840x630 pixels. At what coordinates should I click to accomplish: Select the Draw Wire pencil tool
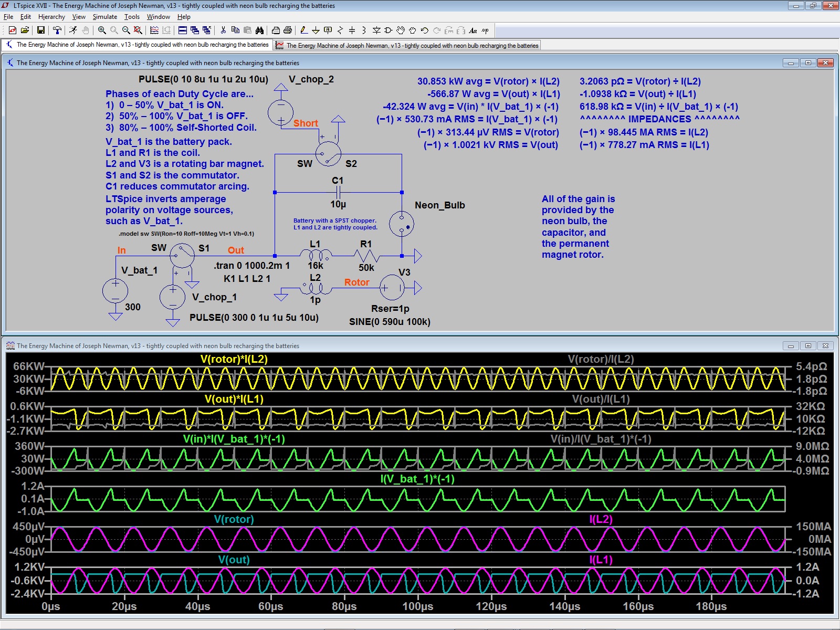point(303,30)
